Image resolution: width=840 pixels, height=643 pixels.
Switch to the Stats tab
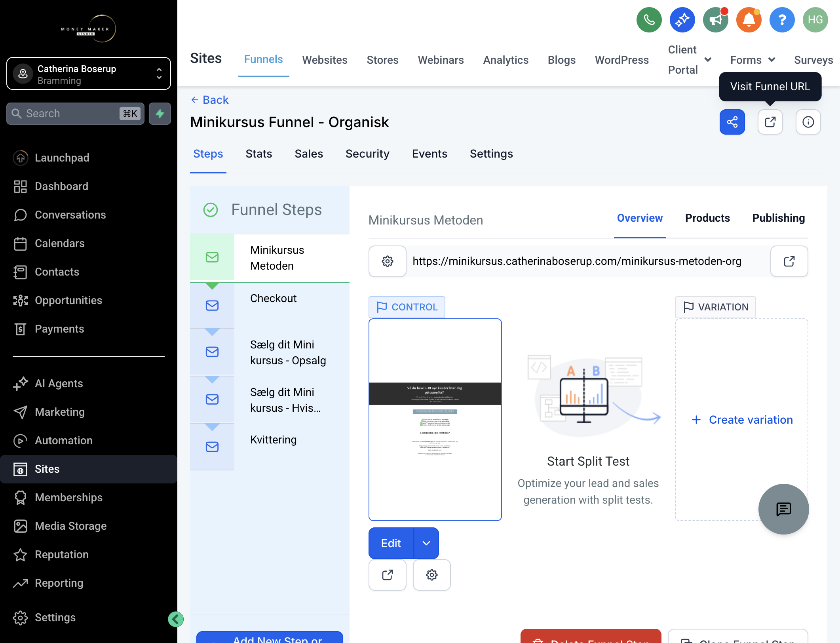(x=259, y=154)
